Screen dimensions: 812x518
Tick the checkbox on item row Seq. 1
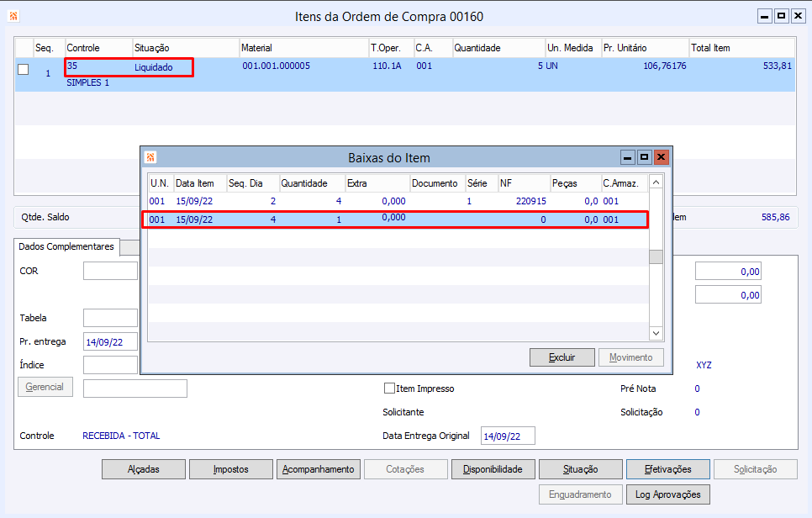(x=24, y=69)
